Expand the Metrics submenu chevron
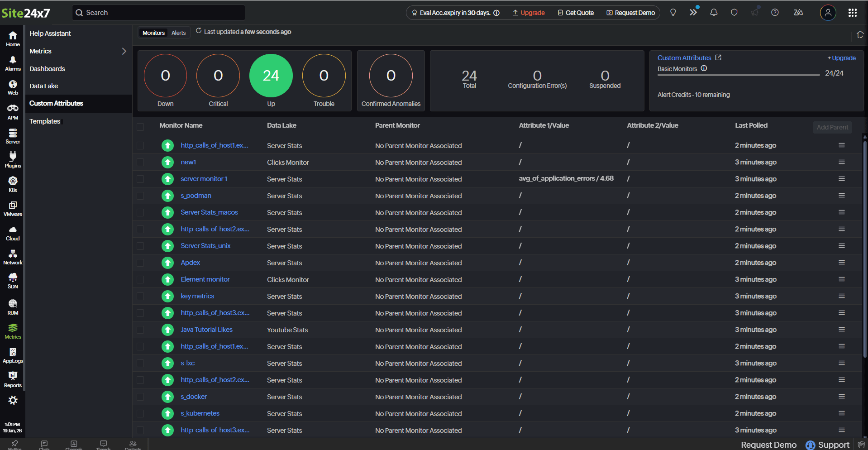The image size is (868, 450). click(124, 51)
